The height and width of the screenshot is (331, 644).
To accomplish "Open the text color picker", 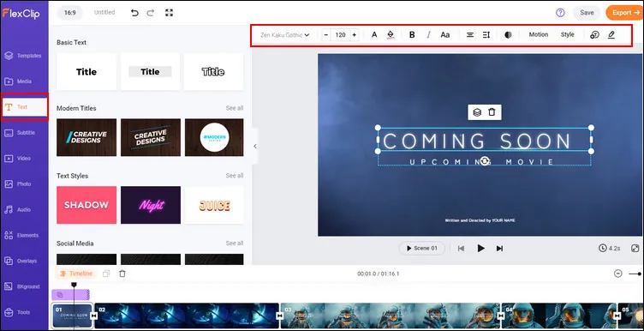I will point(374,35).
